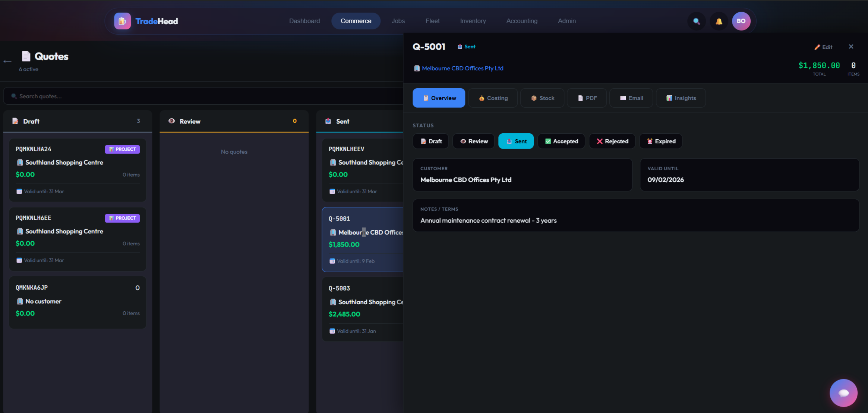Open the PDF tab

[587, 98]
